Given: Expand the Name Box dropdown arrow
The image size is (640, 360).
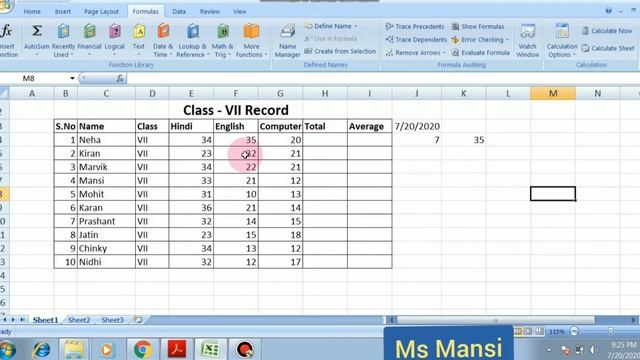Looking at the screenshot, I should pyautogui.click(x=72, y=78).
